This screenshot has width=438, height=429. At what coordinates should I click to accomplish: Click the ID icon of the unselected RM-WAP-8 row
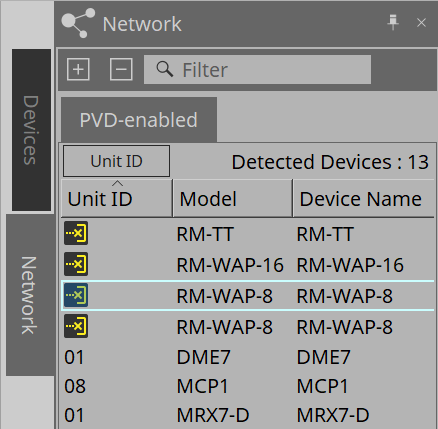(x=76, y=326)
